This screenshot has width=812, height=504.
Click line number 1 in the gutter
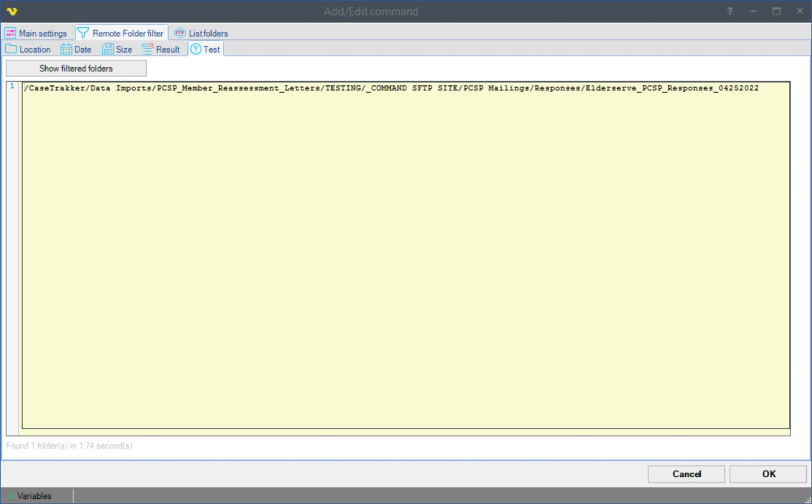tap(12, 86)
